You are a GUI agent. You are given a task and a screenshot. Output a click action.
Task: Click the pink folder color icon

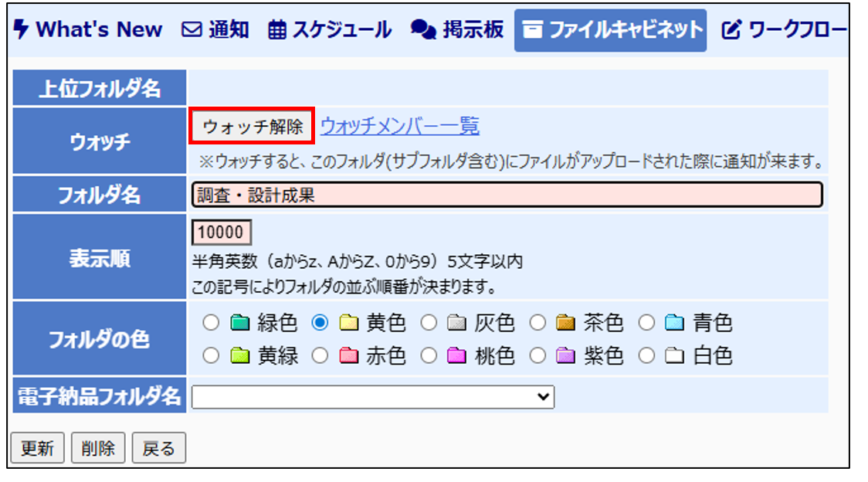click(x=457, y=356)
